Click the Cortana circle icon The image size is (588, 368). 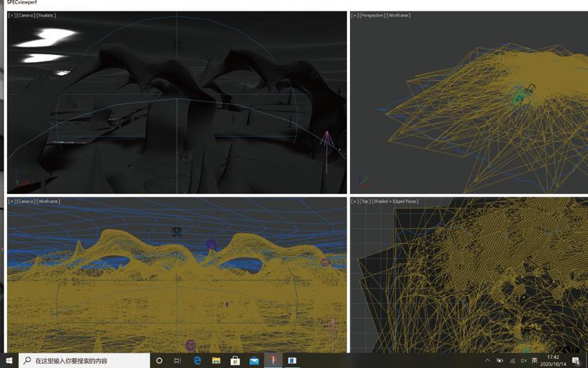coord(159,360)
